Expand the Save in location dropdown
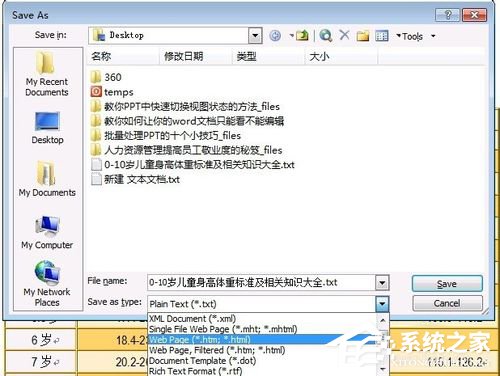500x376 pixels. tap(255, 35)
